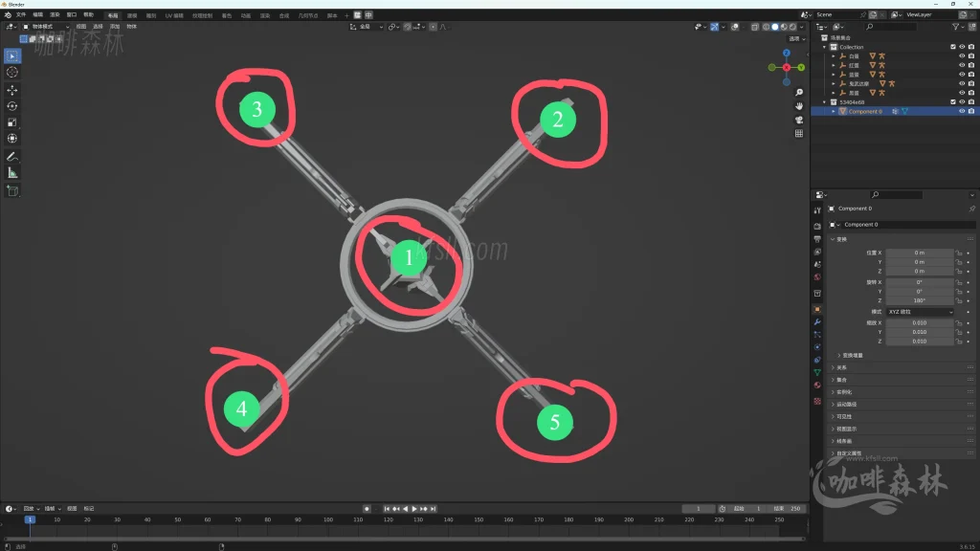Switch to the UV 编辑 workspace tab

click(174, 15)
